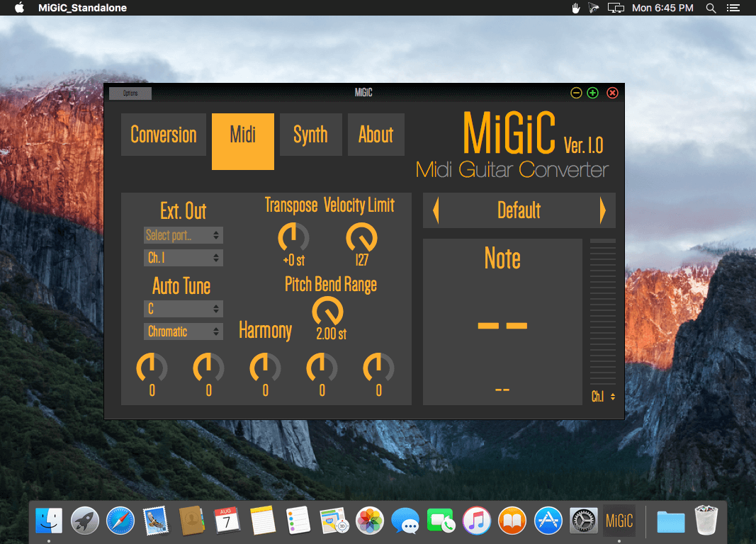Click the +0 st transpose value
The image size is (756, 544).
pyautogui.click(x=293, y=260)
